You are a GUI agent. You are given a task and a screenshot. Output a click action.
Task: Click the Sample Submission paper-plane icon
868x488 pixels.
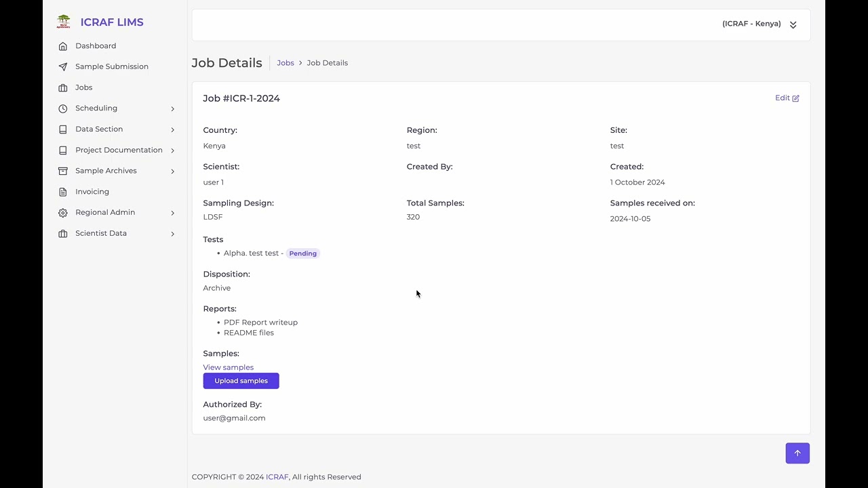(x=63, y=67)
